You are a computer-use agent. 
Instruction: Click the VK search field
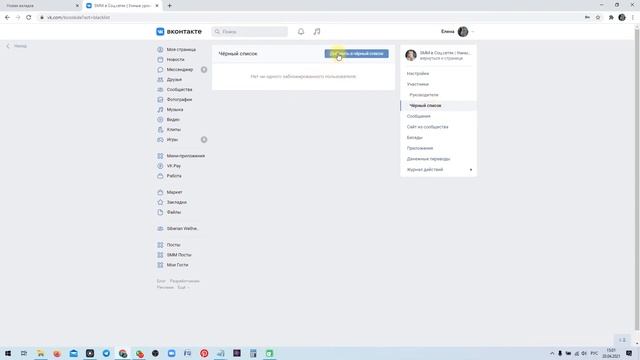pyautogui.click(x=249, y=31)
